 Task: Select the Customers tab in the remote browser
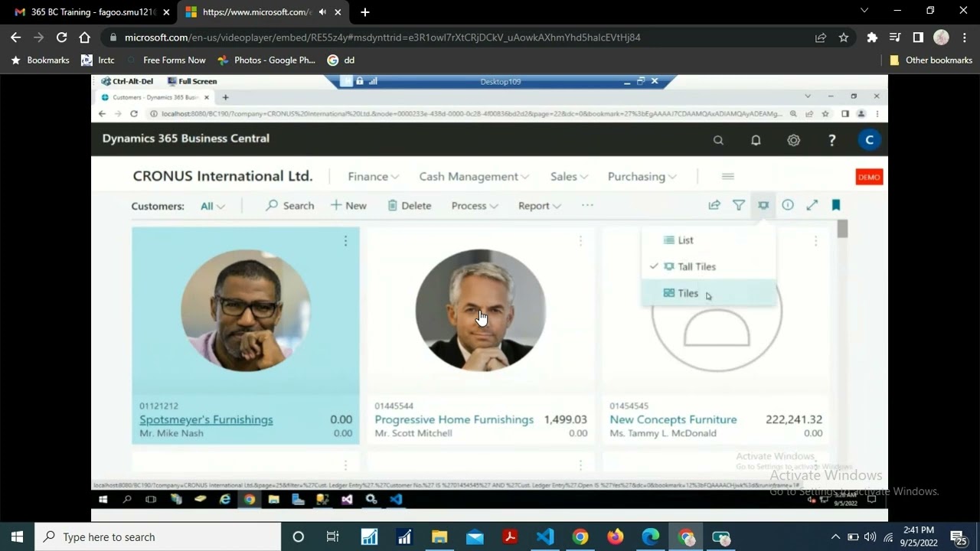tap(155, 97)
